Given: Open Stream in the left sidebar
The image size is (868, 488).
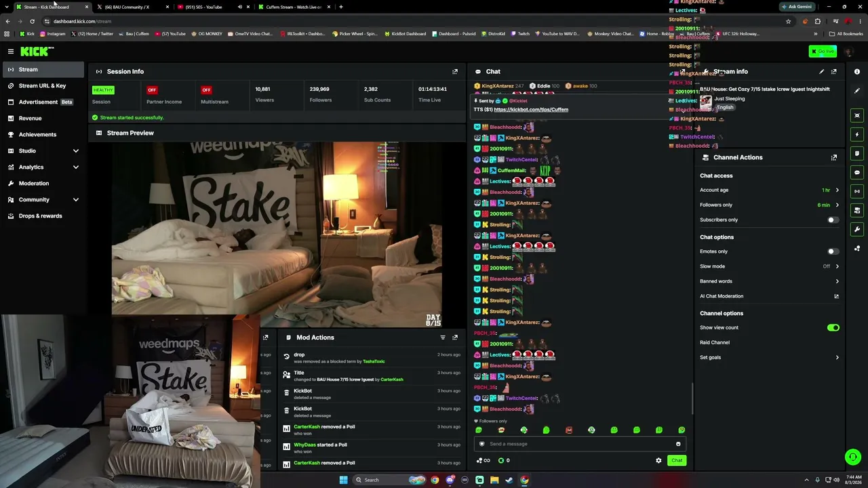Looking at the screenshot, I should pos(43,69).
